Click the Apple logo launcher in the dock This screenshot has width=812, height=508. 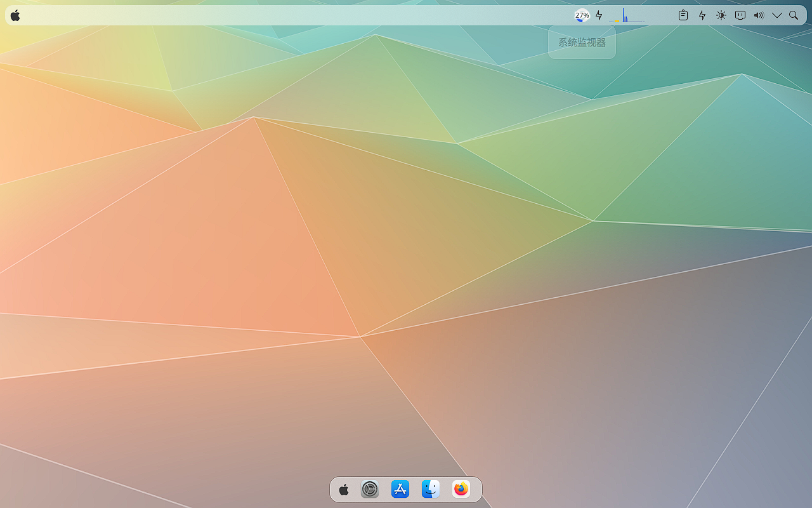[344, 490]
